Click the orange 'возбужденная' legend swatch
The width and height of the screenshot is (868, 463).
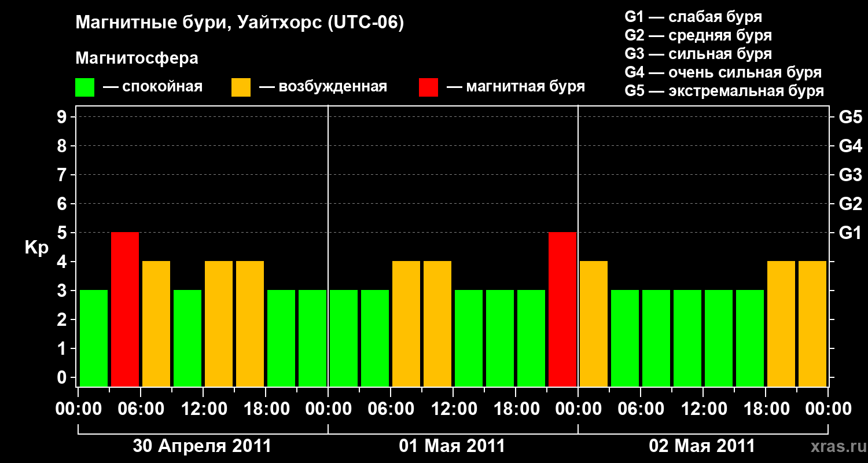[241, 87]
